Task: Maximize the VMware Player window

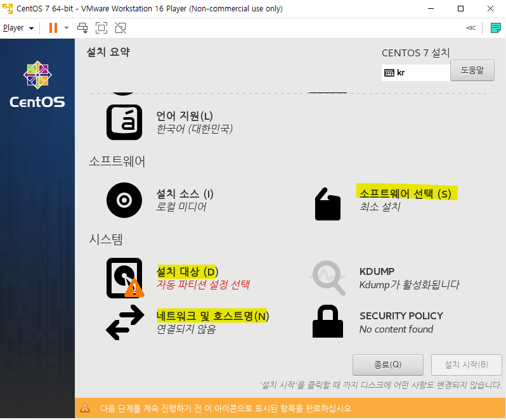Action: tap(460, 9)
